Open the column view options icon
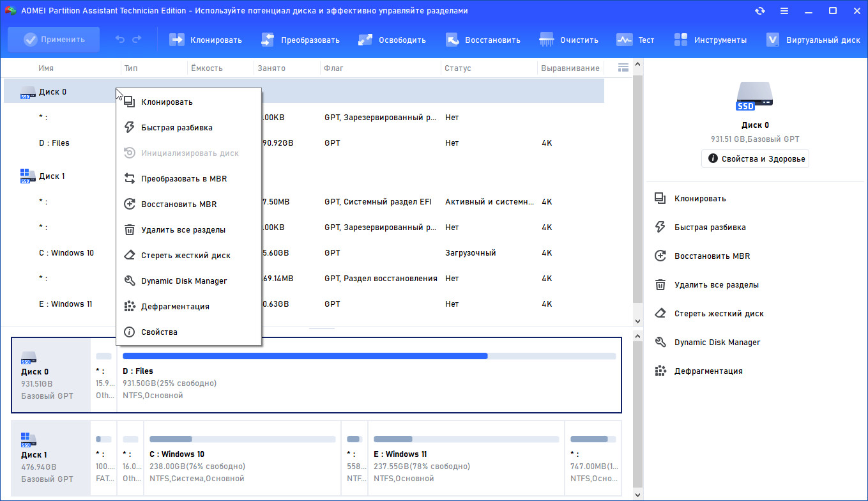Viewport: 868px width, 501px height. [623, 68]
